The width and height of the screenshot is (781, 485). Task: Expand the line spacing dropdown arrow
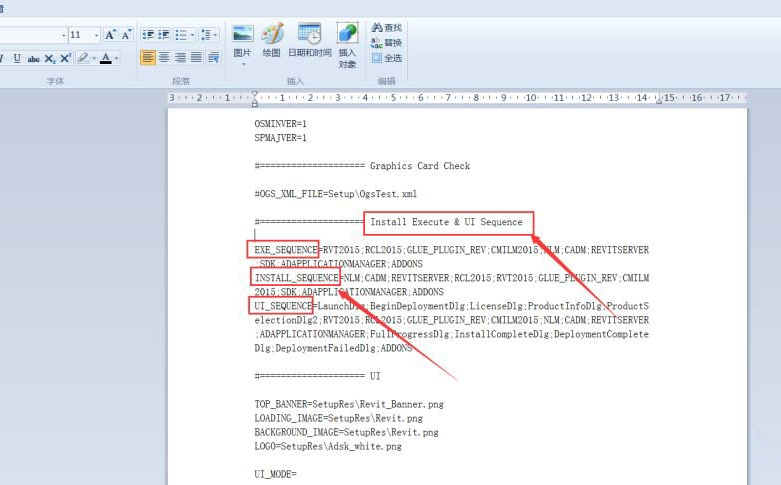tap(215, 34)
